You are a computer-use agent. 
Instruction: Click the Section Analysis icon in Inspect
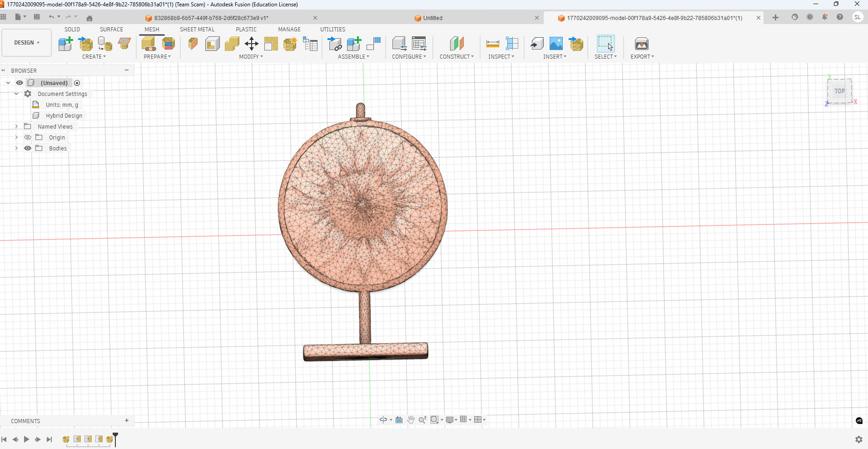[x=512, y=44]
